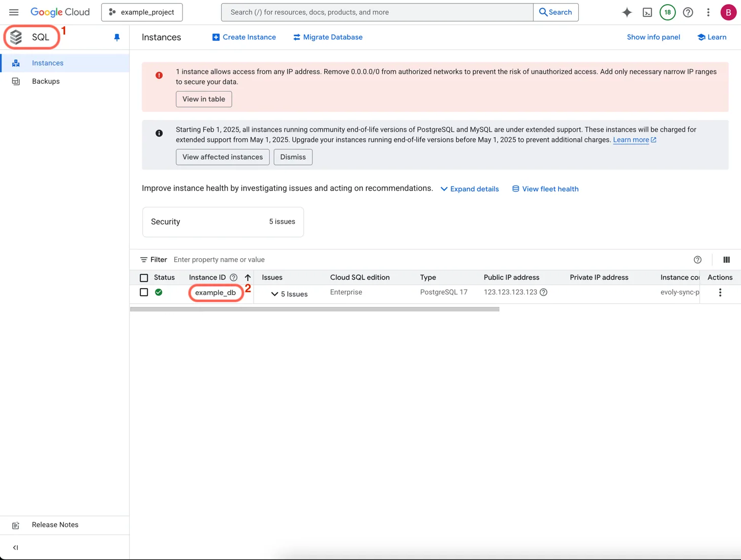Screen dimensions: 741x560
Task: Expand the 5 Issues dropdown
Action: [x=289, y=294]
